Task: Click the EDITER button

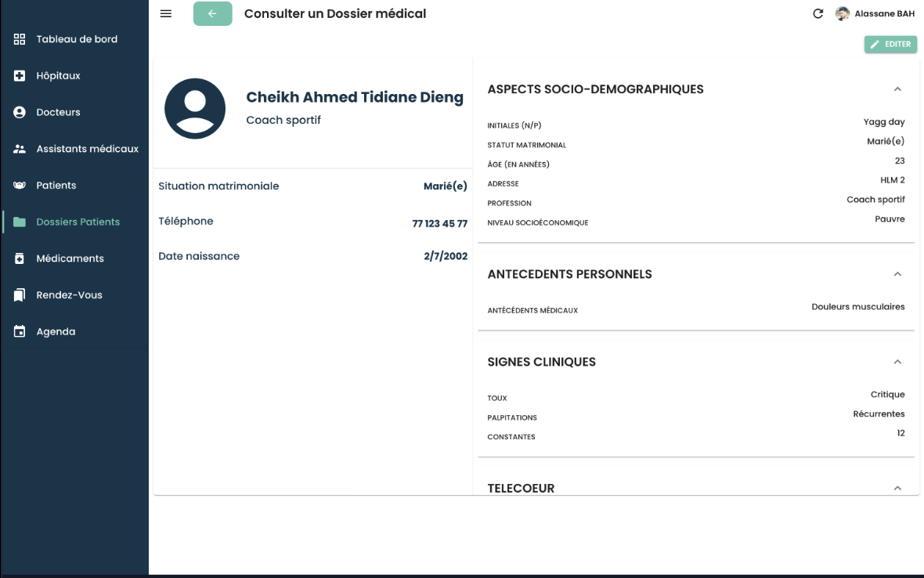Action: point(890,45)
